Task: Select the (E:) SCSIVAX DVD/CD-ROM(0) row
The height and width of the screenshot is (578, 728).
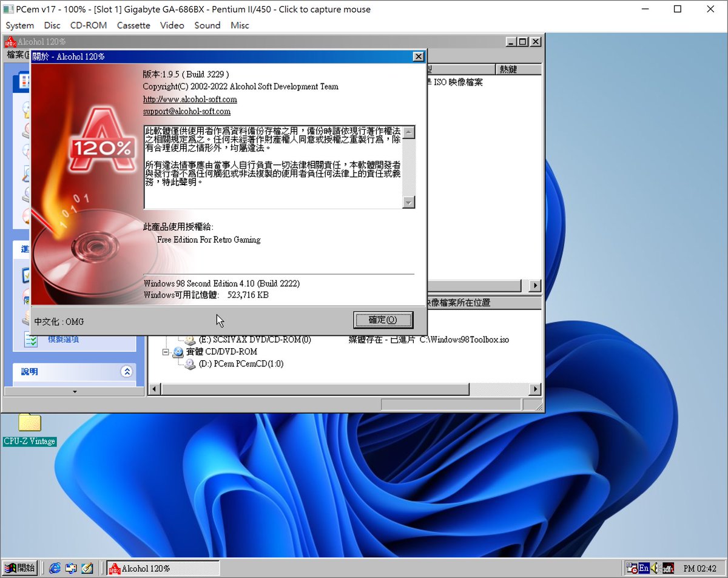Action: tap(255, 340)
